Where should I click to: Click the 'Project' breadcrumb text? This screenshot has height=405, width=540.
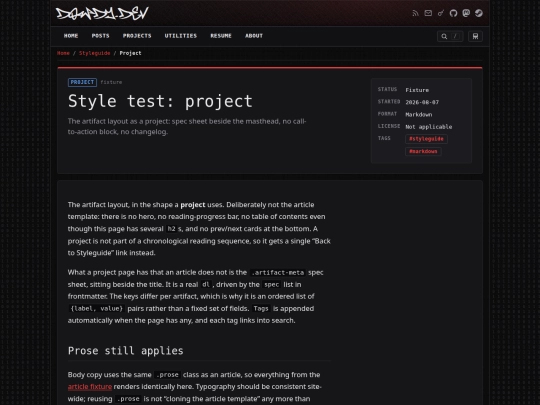(131, 53)
